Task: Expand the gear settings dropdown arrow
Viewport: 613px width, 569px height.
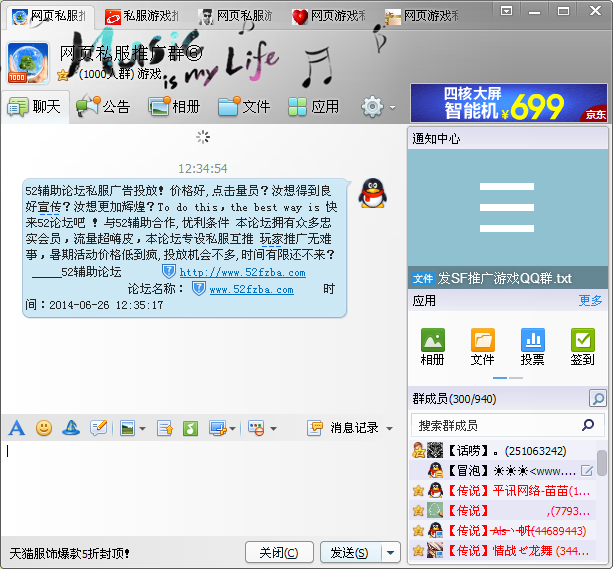Action: click(x=392, y=107)
